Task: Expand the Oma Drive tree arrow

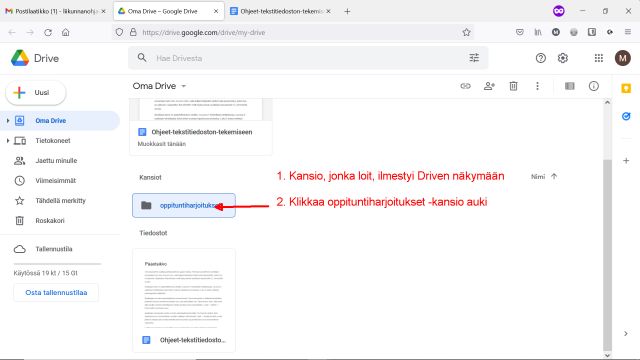Action: click(x=8, y=120)
